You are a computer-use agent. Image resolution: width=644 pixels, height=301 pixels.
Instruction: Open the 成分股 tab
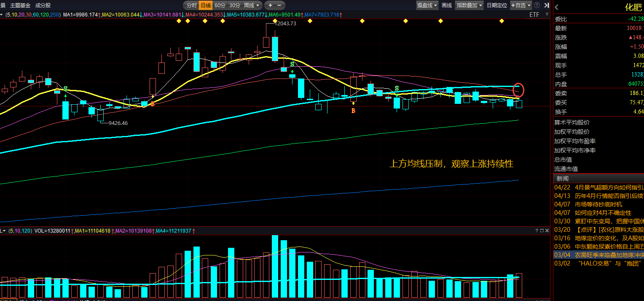pyautogui.click(x=43, y=5)
